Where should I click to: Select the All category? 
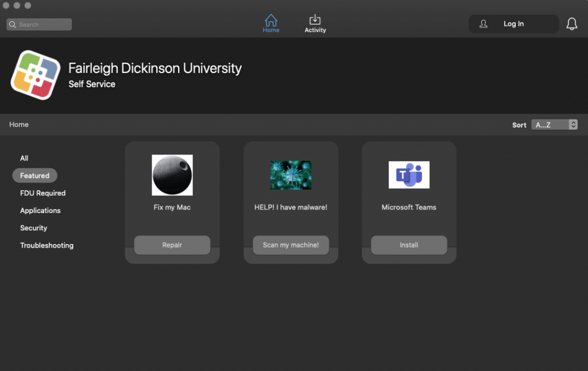point(24,159)
